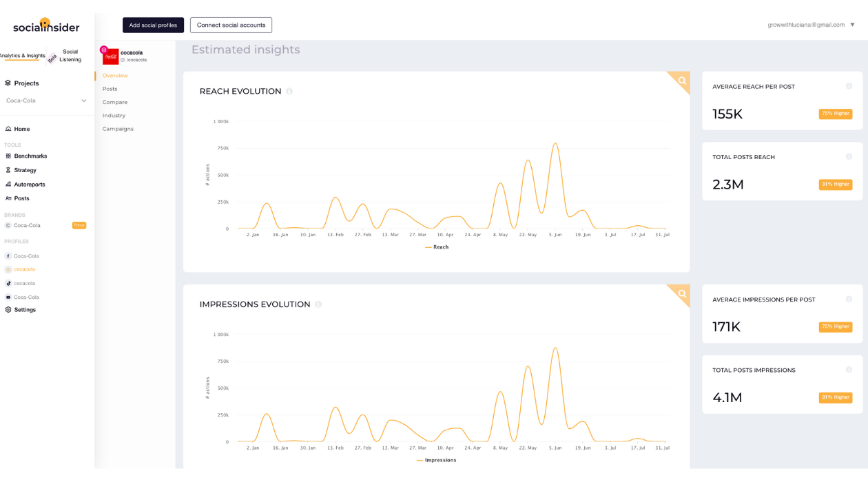The width and height of the screenshot is (868, 482).
Task: Open account menu arrow beside email
Action: [852, 25]
